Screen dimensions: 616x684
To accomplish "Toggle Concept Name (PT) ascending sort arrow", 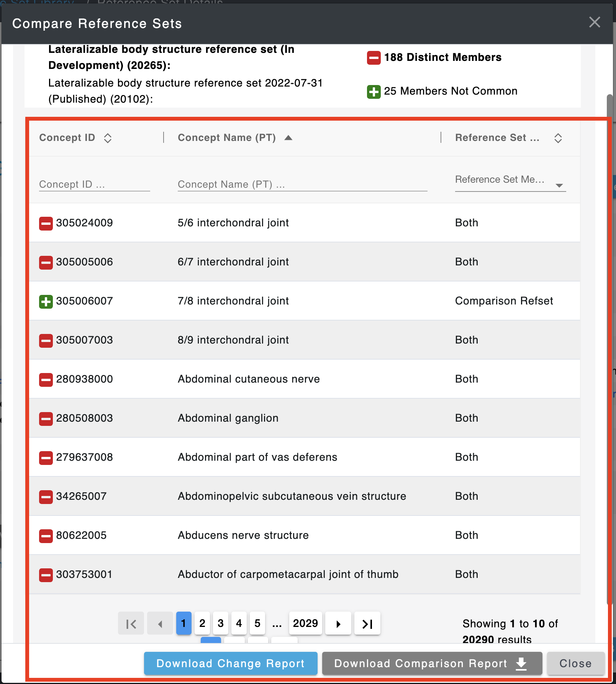I will [x=288, y=138].
